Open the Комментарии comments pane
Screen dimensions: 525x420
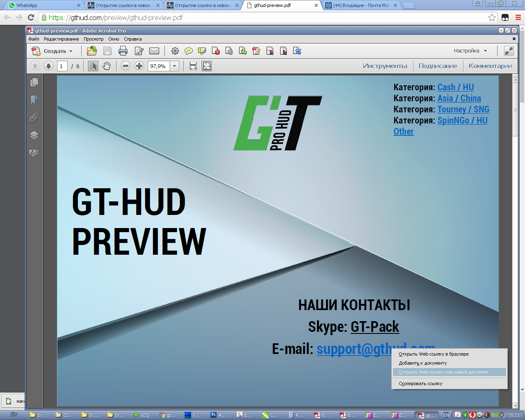click(490, 66)
